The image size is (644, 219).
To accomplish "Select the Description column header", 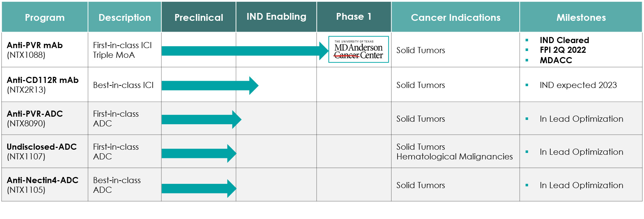I will click(x=125, y=18).
